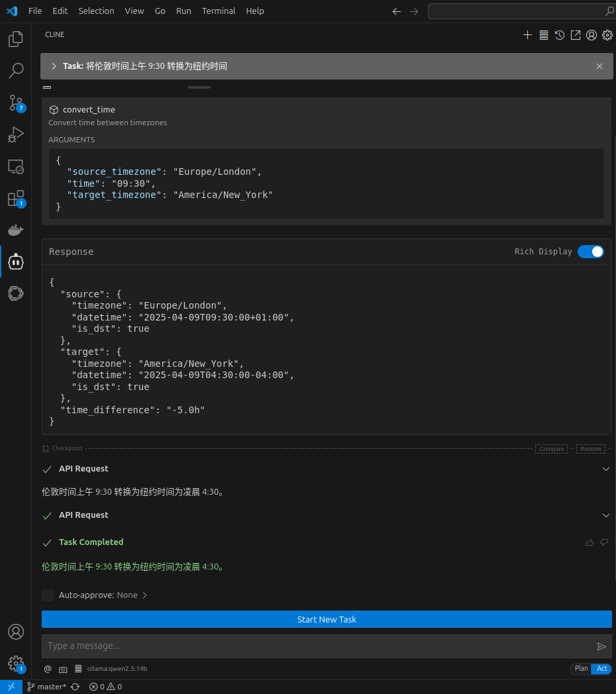Click the remote window icon in status bar
This screenshot has height=694, width=616.
coord(11,687)
